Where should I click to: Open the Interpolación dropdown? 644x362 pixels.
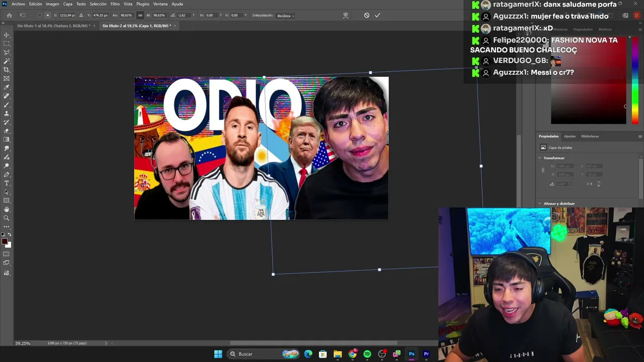point(286,16)
